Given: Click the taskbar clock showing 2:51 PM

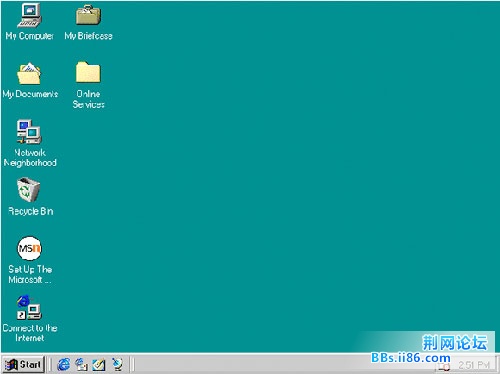Looking at the screenshot, I should [473, 365].
